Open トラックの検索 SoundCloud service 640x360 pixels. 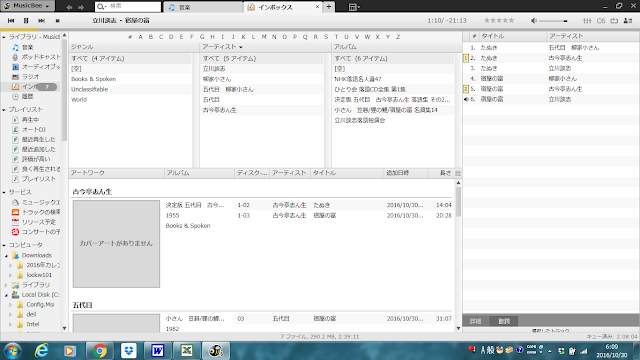pyautogui.click(x=36, y=212)
